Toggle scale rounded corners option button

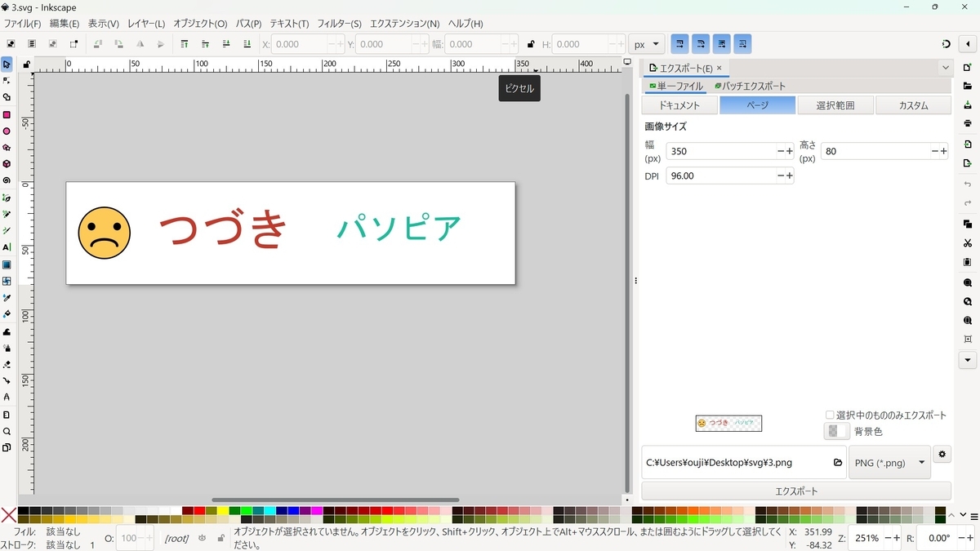pos(701,44)
